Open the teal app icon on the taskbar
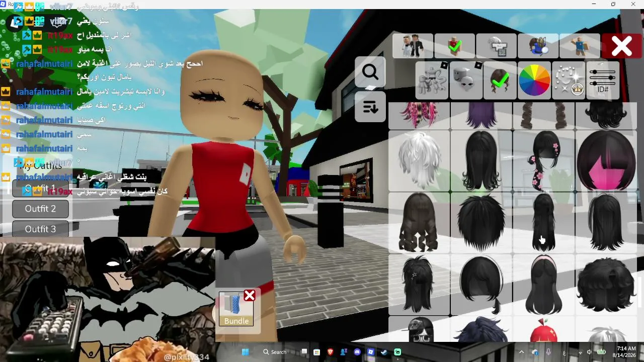The height and width of the screenshot is (362, 644). 398,352
